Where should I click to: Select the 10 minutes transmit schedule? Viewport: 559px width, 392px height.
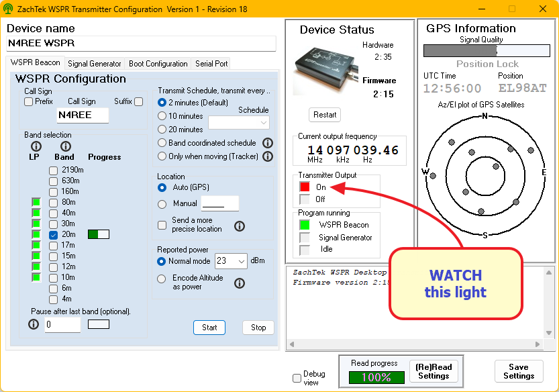click(162, 116)
